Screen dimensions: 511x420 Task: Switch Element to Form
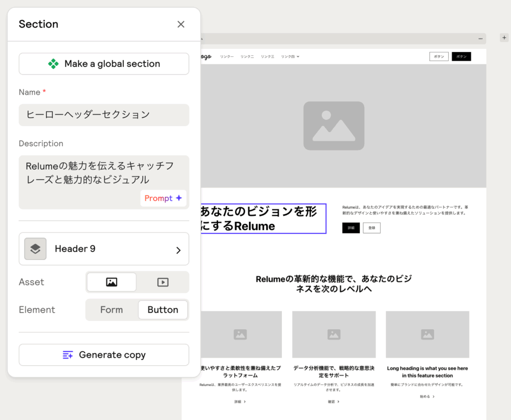pos(111,310)
